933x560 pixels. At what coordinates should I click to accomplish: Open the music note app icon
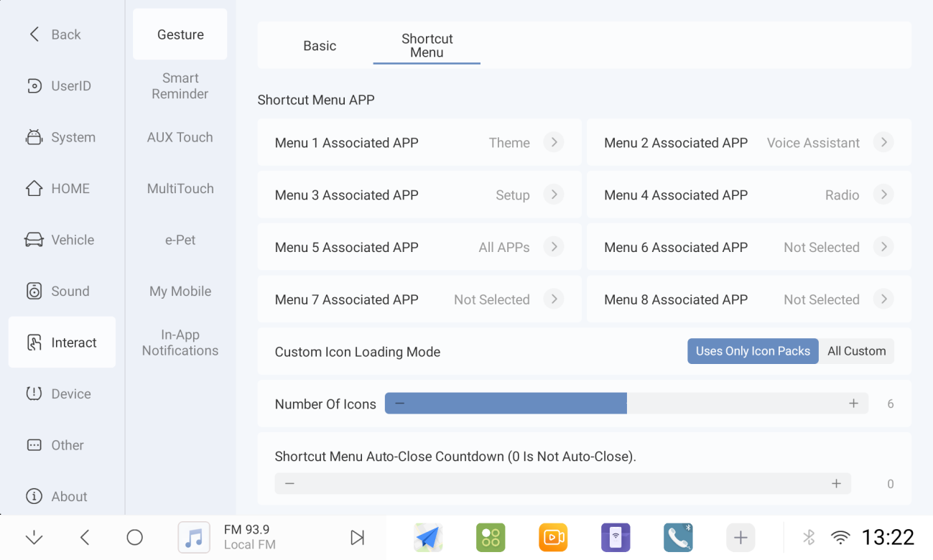[x=194, y=538]
